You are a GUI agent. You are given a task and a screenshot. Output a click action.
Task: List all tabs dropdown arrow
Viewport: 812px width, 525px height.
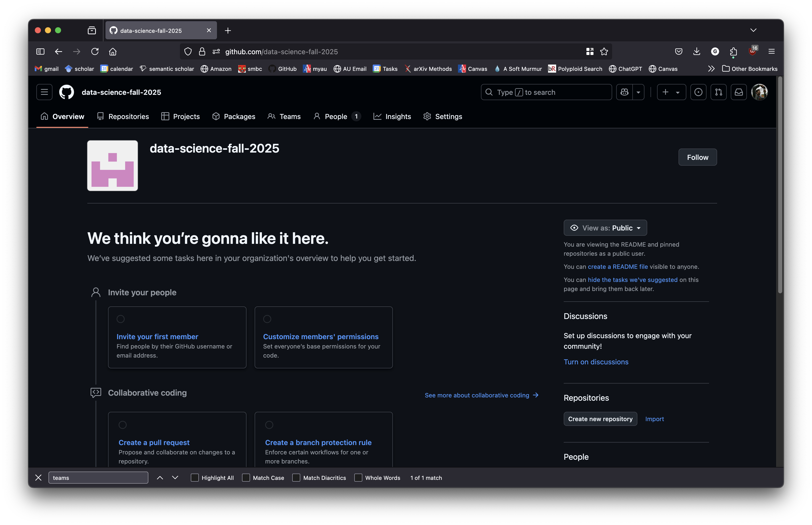pyautogui.click(x=753, y=30)
